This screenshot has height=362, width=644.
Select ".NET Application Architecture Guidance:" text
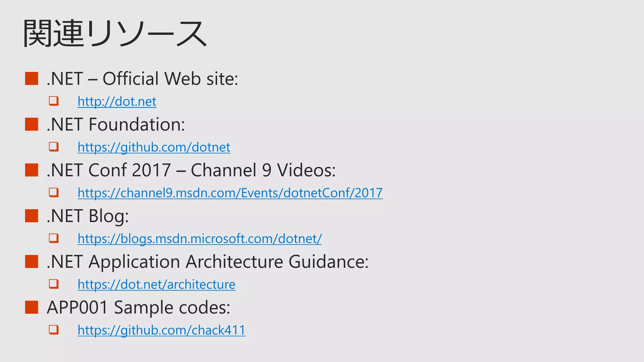coord(208,262)
